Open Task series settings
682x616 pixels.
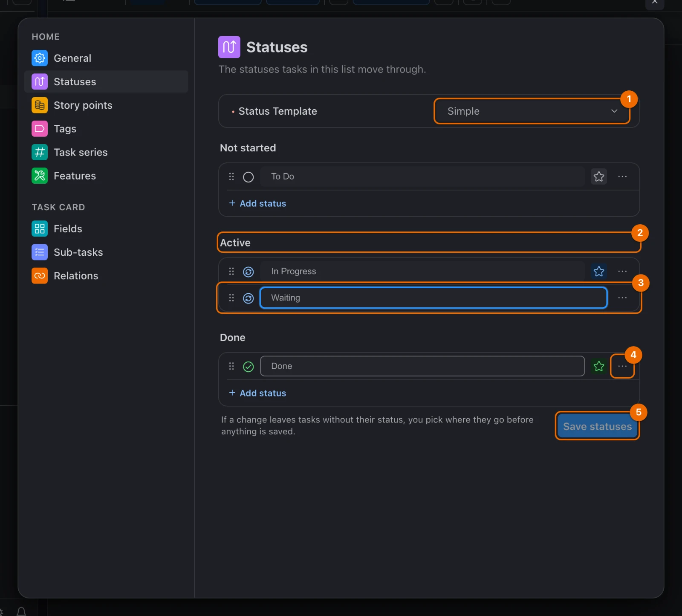click(106, 152)
